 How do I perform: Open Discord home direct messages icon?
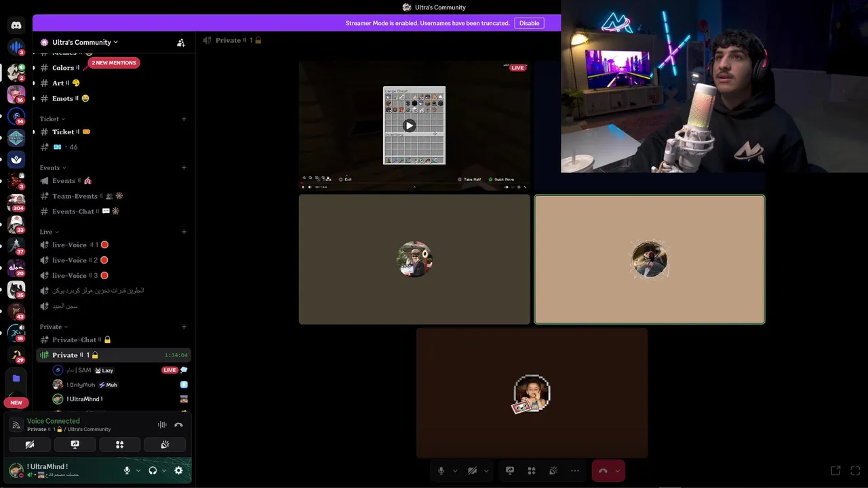pos(16,25)
